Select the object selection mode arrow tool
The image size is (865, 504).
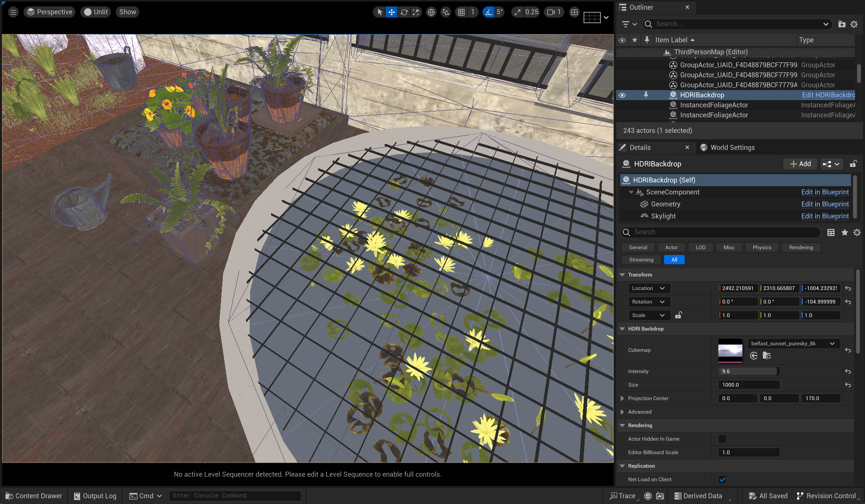coord(380,12)
